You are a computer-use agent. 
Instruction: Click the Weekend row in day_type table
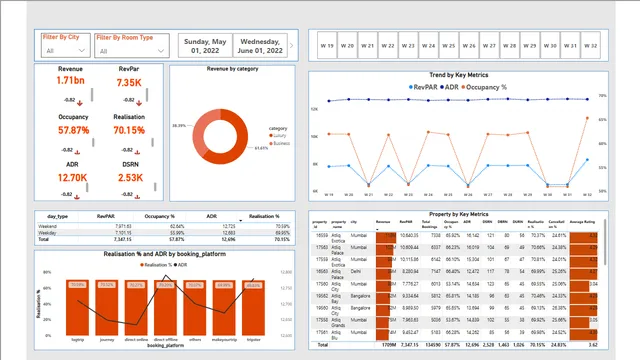(164, 226)
